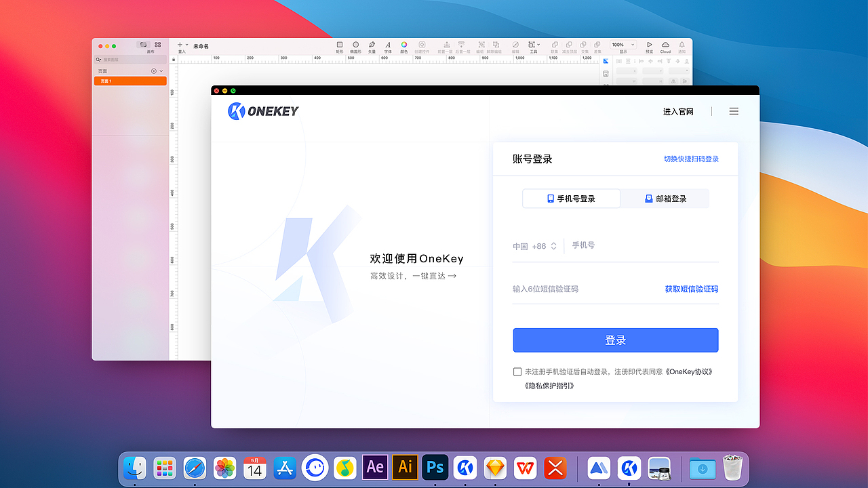
Task: Select the Oval (椭圆形) shape tool
Action: pos(355,44)
